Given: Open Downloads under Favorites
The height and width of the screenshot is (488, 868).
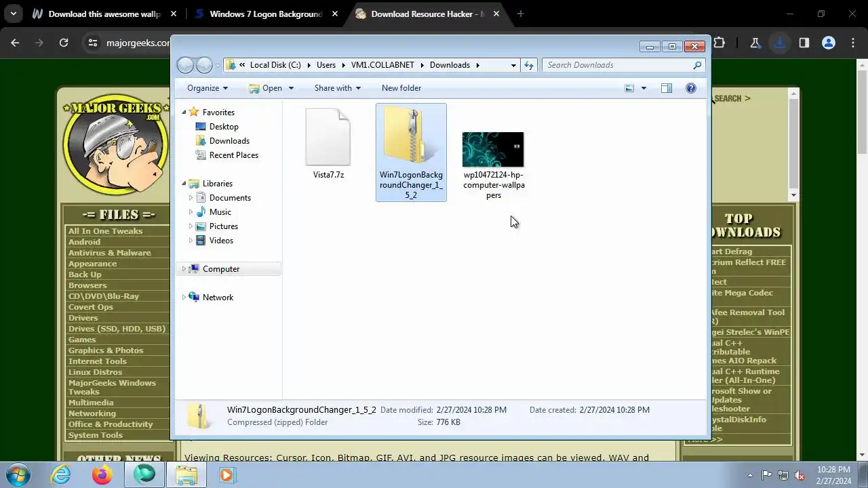Looking at the screenshot, I should [x=229, y=141].
